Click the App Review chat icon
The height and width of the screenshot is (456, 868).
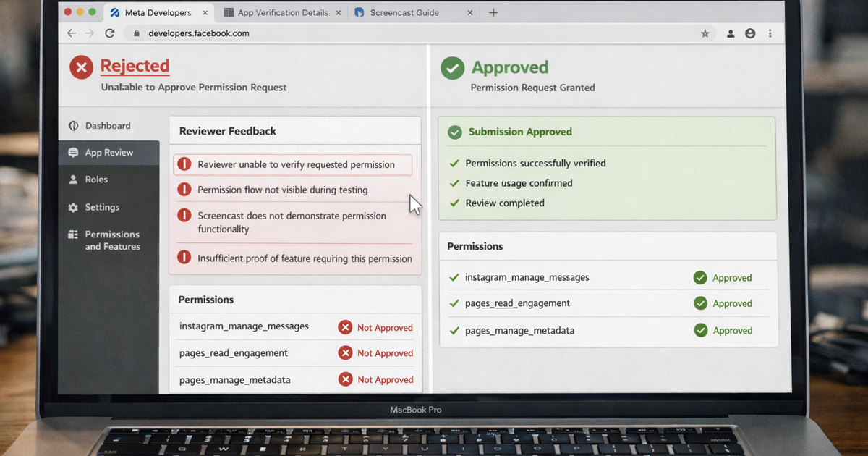pyautogui.click(x=73, y=153)
